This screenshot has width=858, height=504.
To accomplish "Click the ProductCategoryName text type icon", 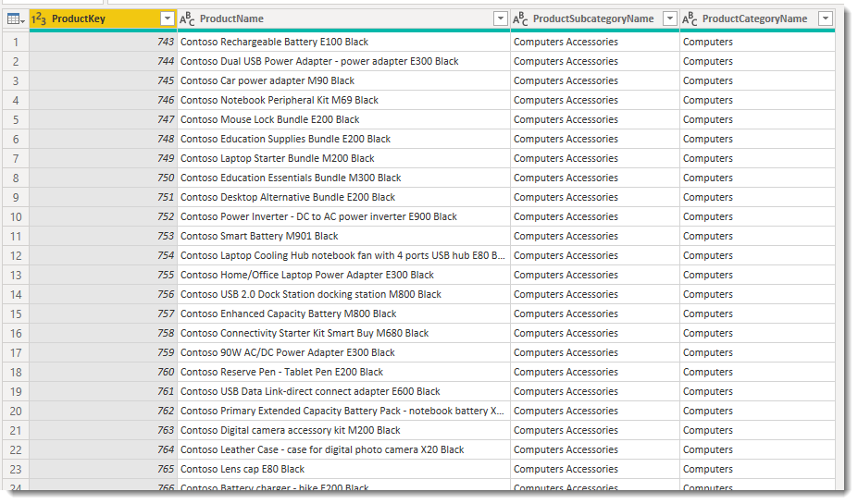I will point(690,19).
